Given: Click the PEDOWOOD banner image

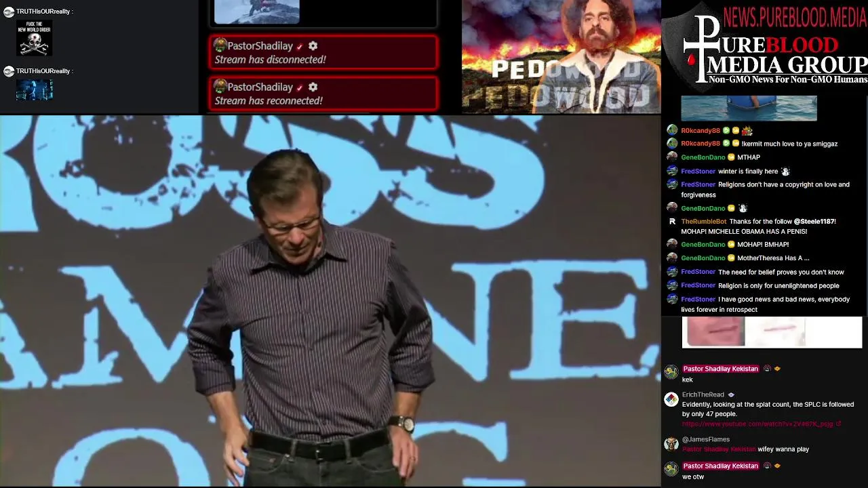Looking at the screenshot, I should tap(561, 56).
